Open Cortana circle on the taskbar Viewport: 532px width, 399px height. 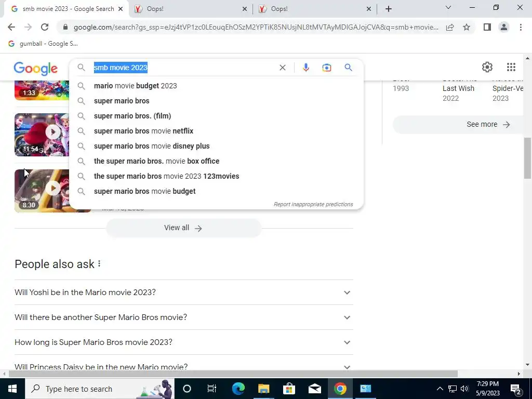tap(187, 389)
